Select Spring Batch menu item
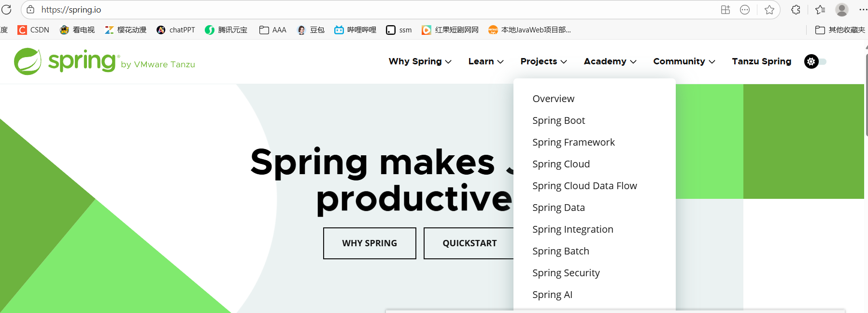This screenshot has height=313, width=868. 561,251
